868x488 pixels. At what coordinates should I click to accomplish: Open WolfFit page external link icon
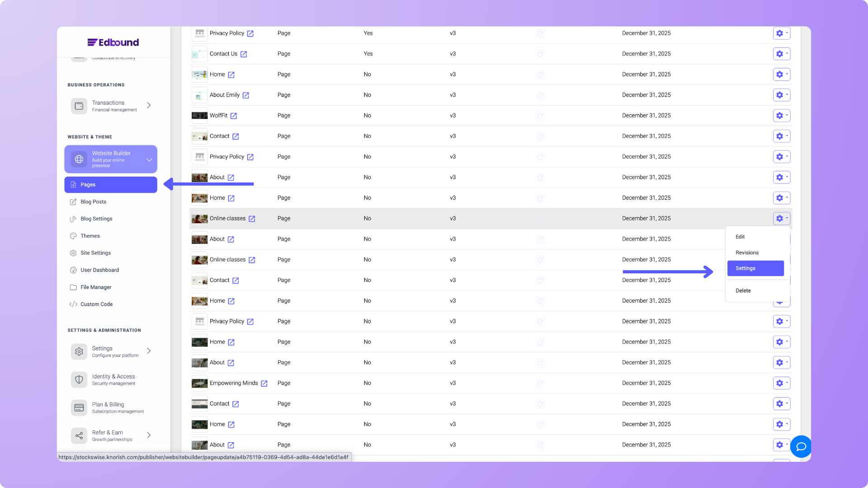pyautogui.click(x=234, y=116)
